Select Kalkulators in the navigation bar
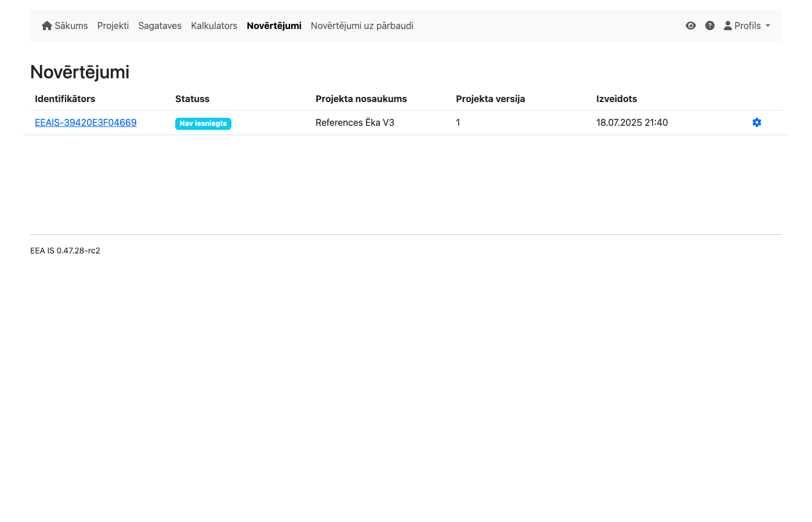Viewport: 812px width, 522px height. coord(214,26)
